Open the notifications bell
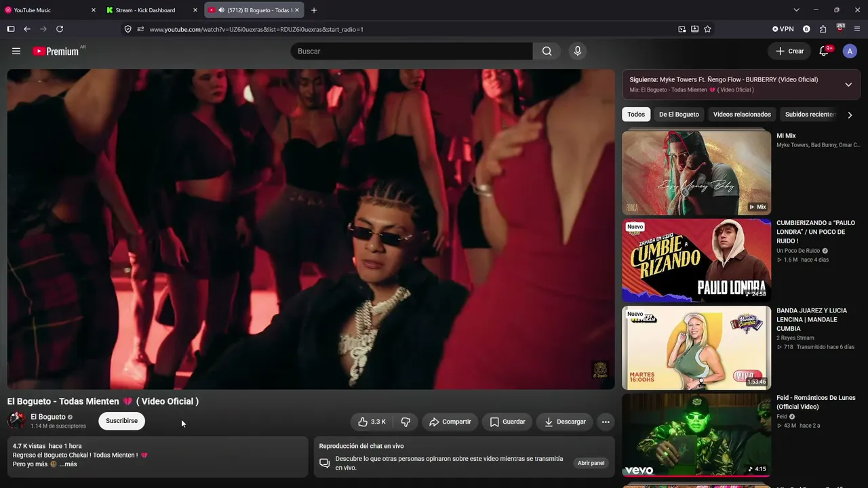The image size is (868, 488). [x=825, y=51]
